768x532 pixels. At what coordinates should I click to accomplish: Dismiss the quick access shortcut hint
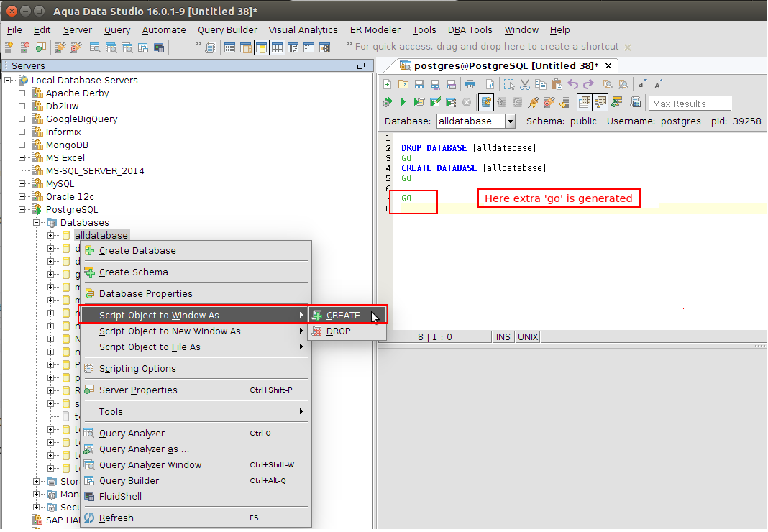point(628,47)
